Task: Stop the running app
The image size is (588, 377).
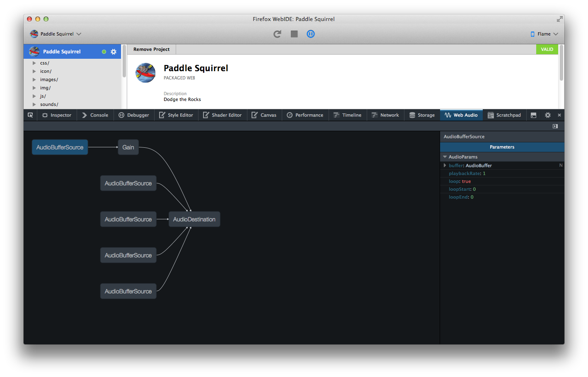Action: (x=294, y=34)
